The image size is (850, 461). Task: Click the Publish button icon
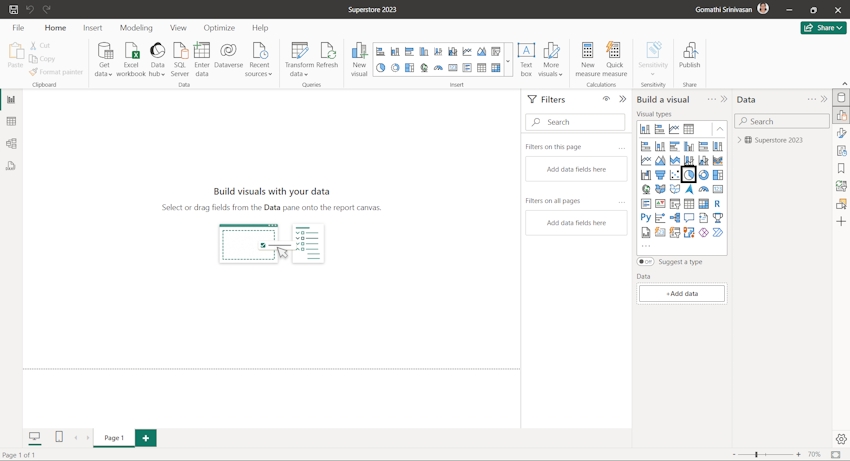[x=690, y=52]
